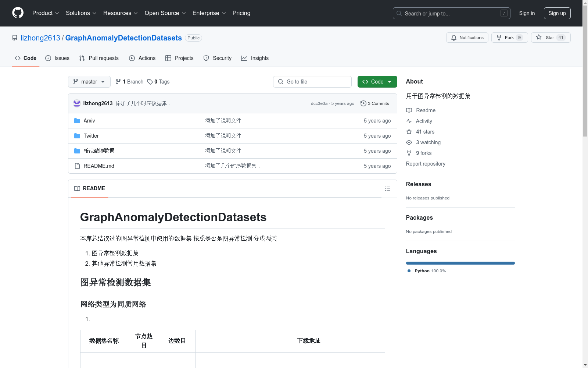588x368 pixels.
Task: Fork the repository
Action: (509, 38)
